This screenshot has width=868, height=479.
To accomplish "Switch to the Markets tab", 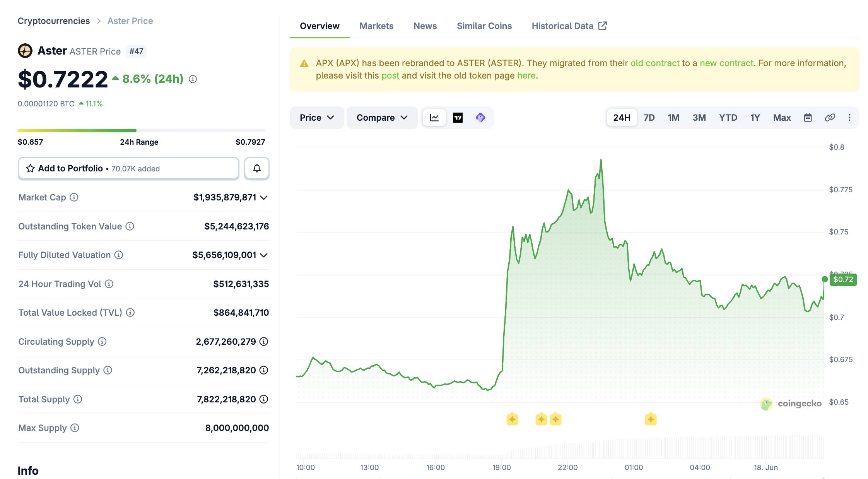I will [376, 26].
